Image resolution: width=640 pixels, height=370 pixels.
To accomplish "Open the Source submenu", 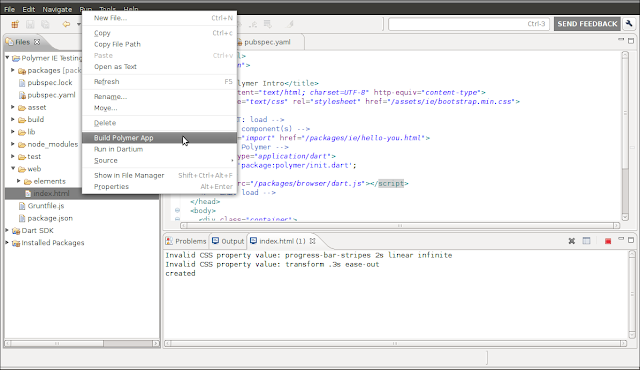I will click(159, 160).
